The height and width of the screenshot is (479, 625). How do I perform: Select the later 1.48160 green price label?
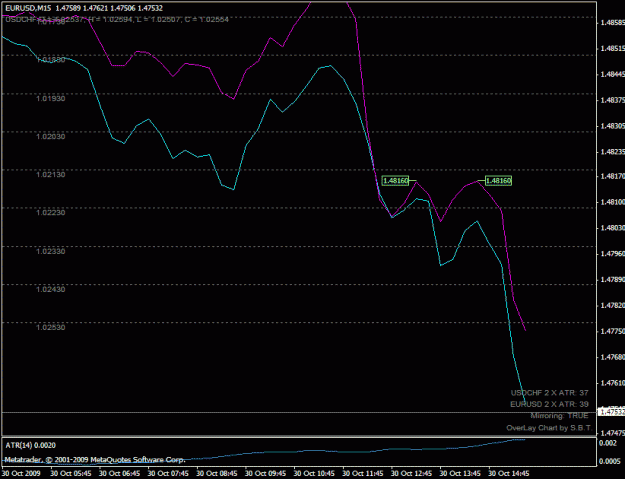(x=498, y=181)
